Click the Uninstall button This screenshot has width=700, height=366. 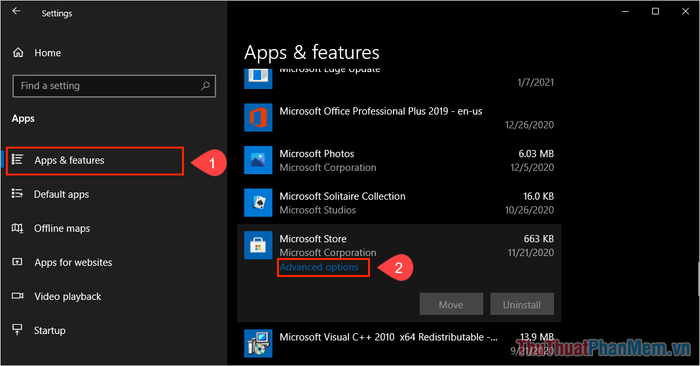pyautogui.click(x=522, y=304)
